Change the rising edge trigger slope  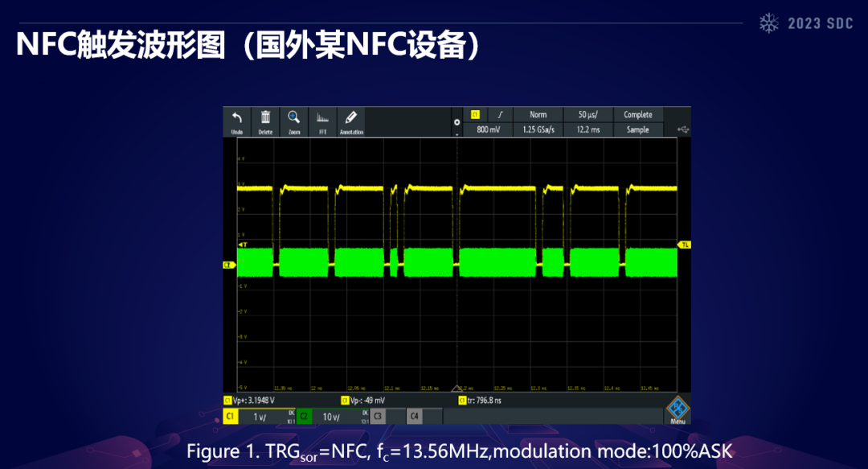point(501,115)
